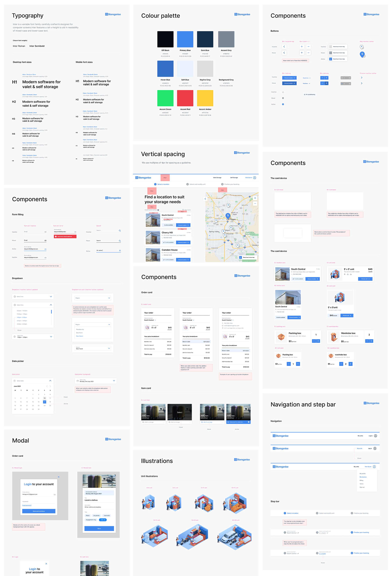Toggle the Selected for collection checkbox on the Bulky item card
392x576 pixels.
[249, 422]
